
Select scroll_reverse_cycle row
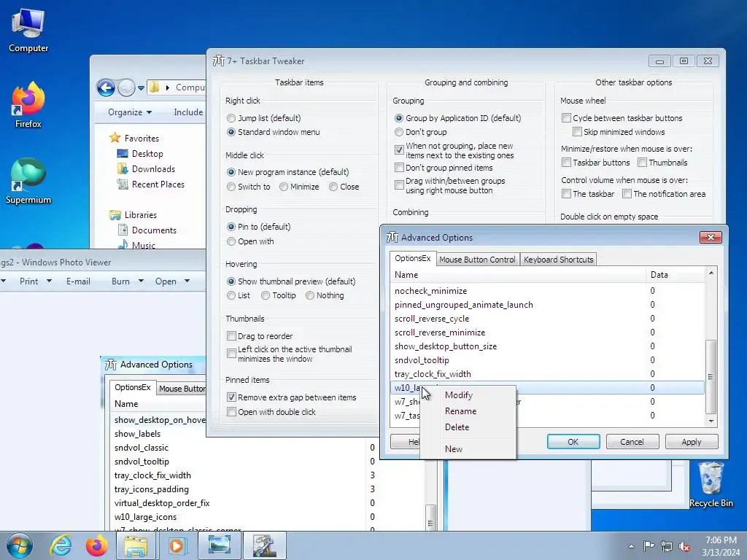tap(547, 319)
